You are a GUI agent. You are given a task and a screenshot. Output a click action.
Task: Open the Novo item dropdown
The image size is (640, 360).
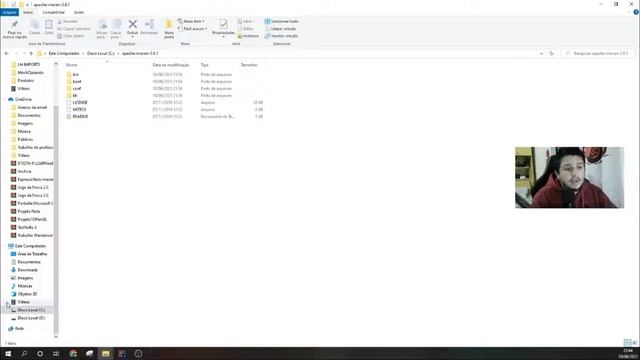(x=191, y=21)
